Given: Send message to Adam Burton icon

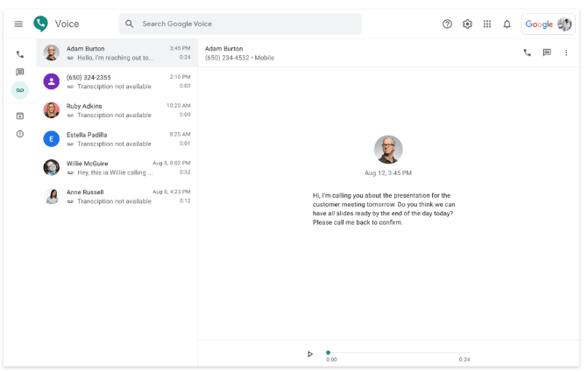Looking at the screenshot, I should point(547,53).
